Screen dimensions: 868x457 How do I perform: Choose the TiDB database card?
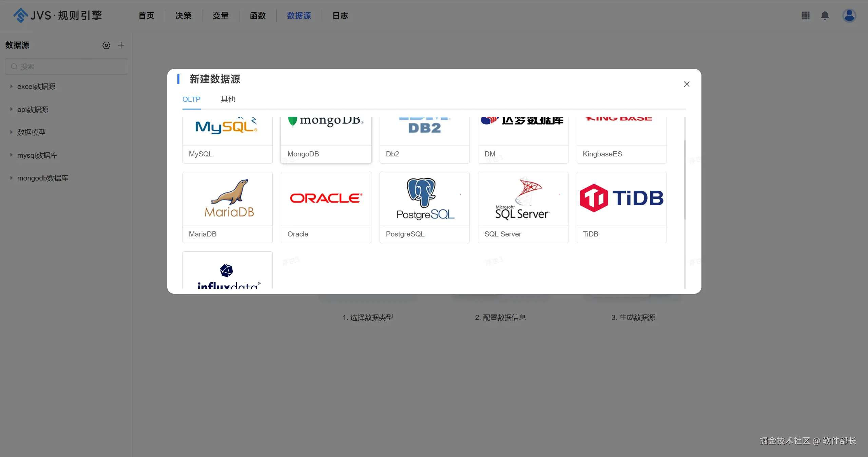tap(621, 207)
